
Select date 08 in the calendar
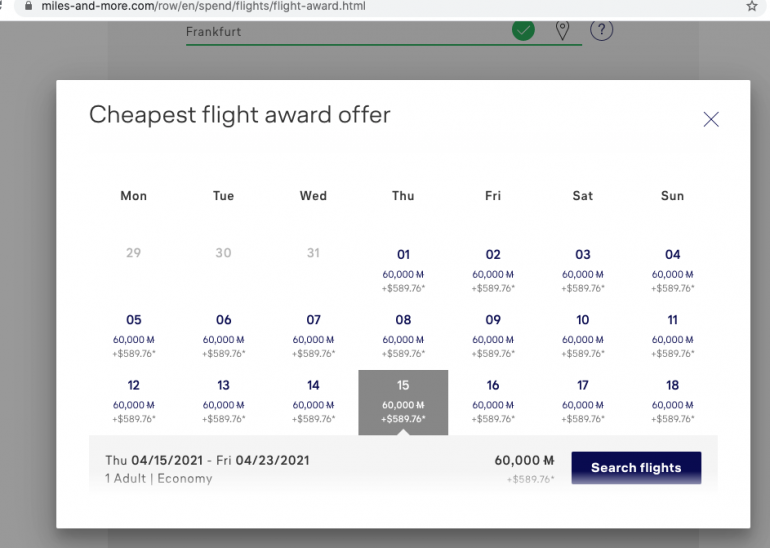pyautogui.click(x=403, y=336)
